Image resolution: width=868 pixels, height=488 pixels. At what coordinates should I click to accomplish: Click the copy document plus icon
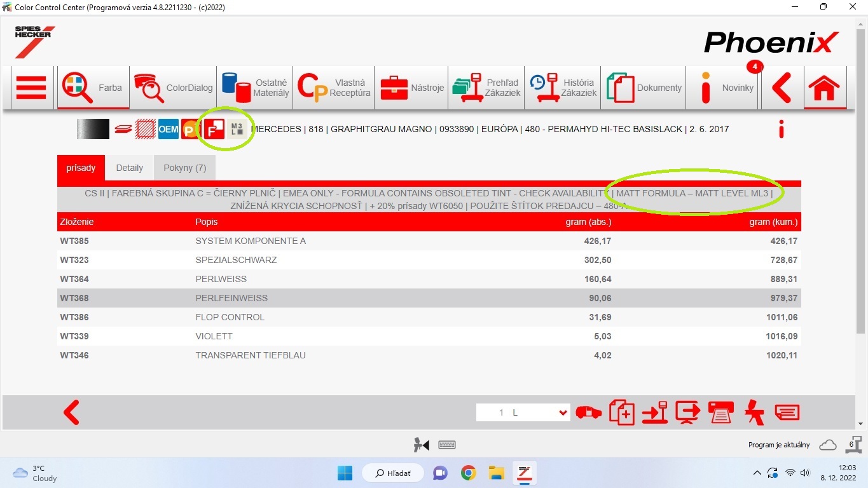(621, 412)
